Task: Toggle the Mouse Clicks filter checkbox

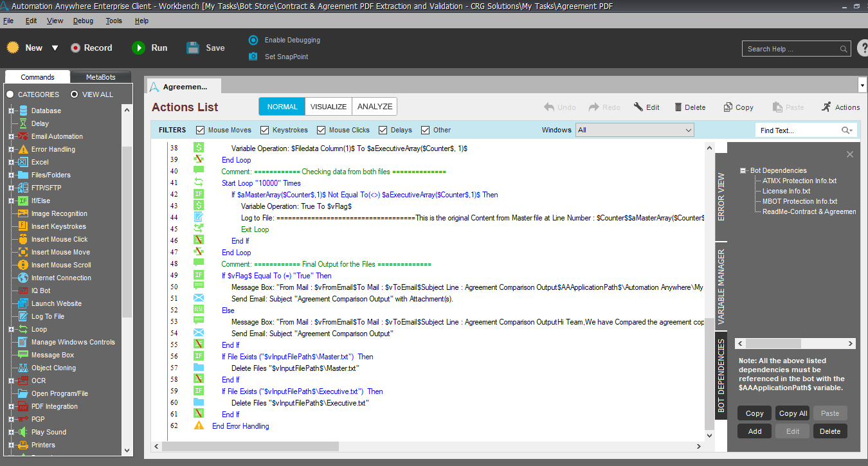Action: pyautogui.click(x=321, y=130)
